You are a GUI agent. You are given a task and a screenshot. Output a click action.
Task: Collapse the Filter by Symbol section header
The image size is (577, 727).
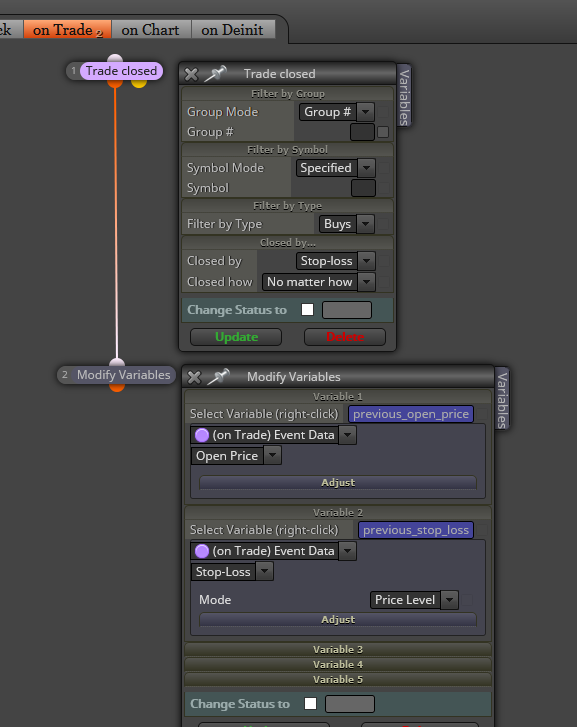pos(288,150)
